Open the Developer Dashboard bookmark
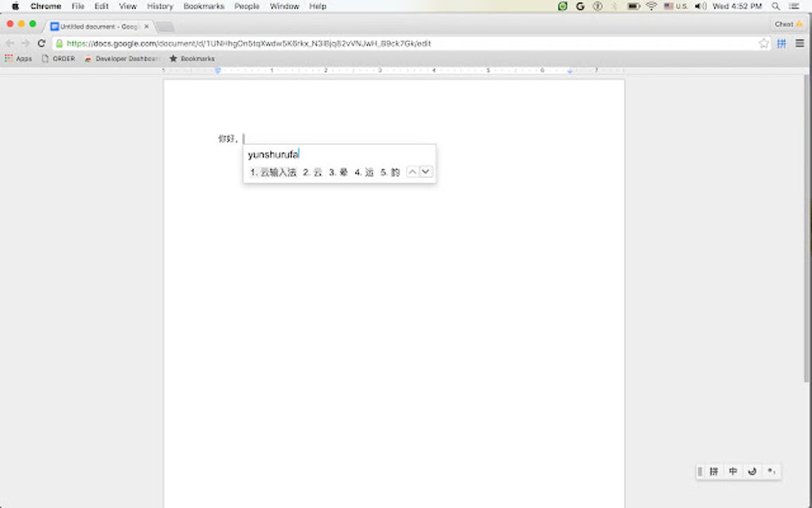 pos(119,58)
